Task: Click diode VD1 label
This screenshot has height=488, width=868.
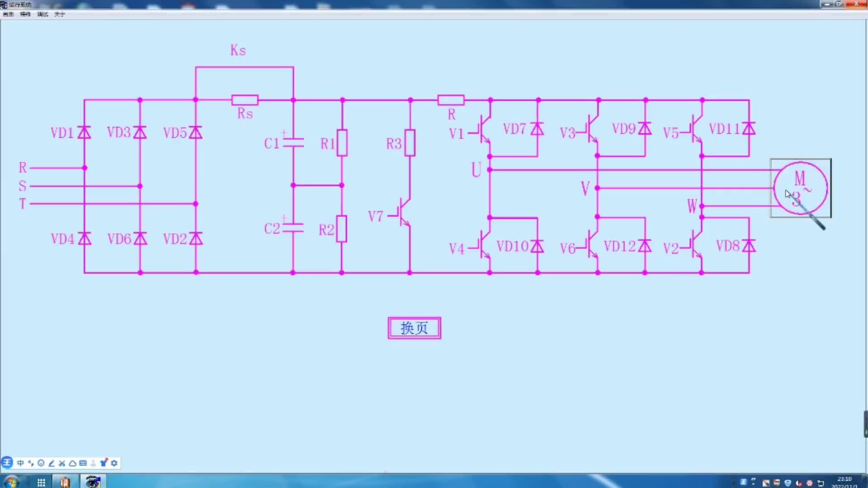Action: tap(62, 133)
